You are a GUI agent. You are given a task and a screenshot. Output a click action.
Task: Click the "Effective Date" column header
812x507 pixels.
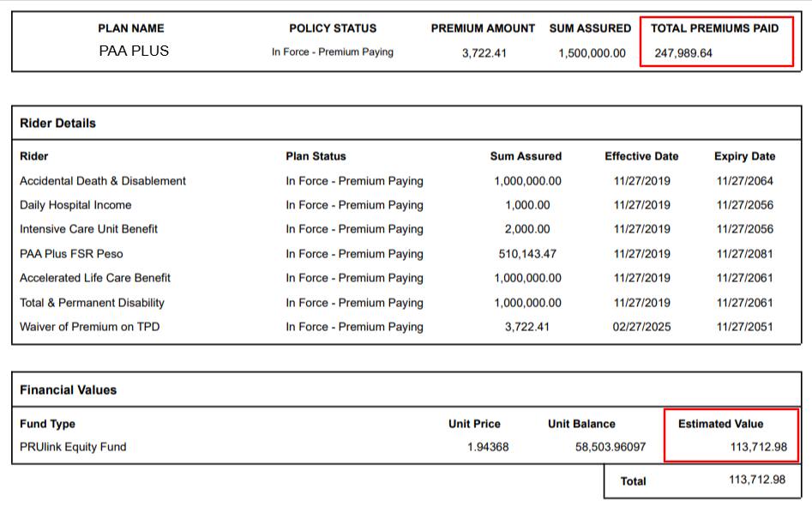641,156
